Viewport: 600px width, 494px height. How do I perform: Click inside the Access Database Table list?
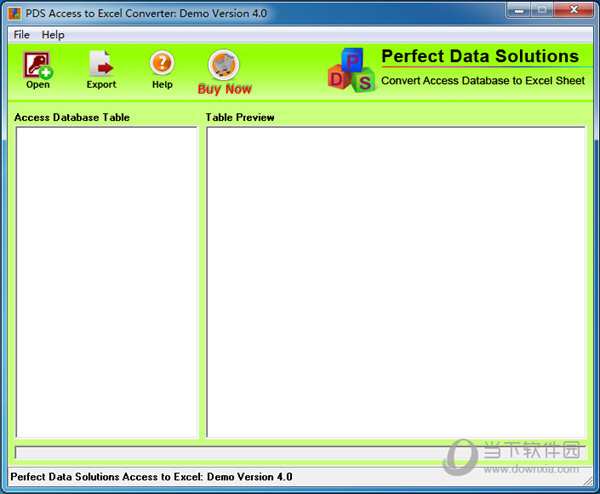(x=107, y=282)
